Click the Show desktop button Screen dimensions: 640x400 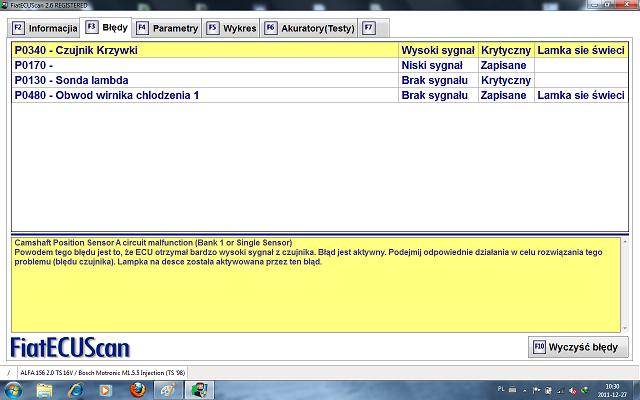point(637,390)
